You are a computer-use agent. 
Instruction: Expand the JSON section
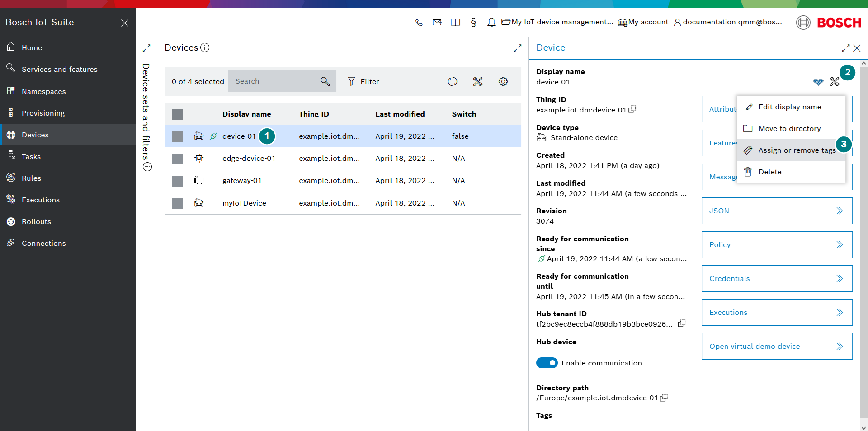click(x=777, y=211)
